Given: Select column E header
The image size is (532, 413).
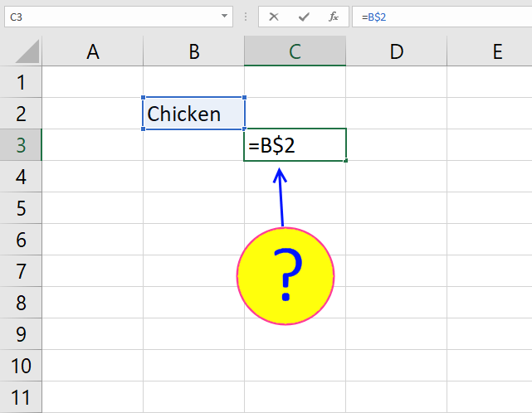Looking at the screenshot, I should click(x=490, y=51).
